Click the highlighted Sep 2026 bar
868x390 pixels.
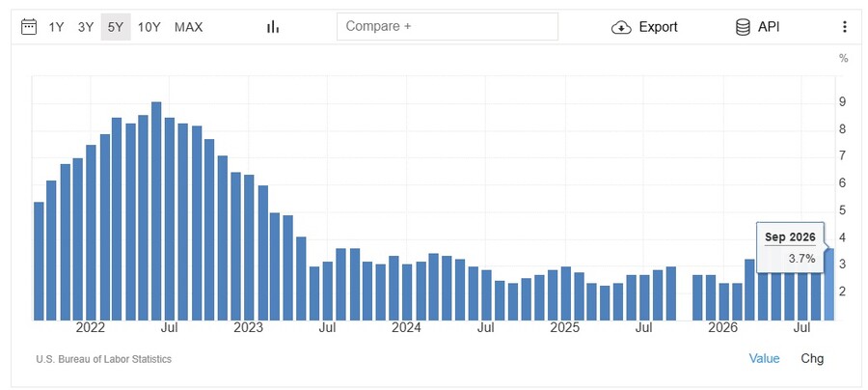(828, 284)
